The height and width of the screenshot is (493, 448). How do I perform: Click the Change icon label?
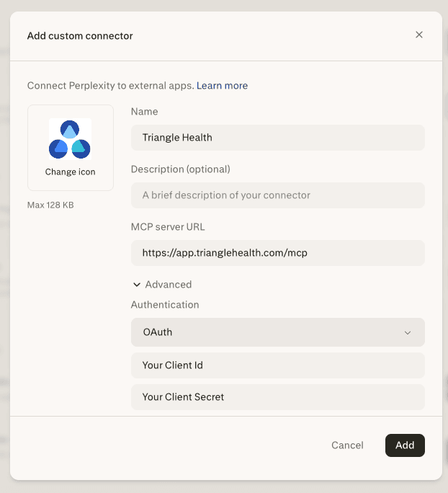click(70, 172)
